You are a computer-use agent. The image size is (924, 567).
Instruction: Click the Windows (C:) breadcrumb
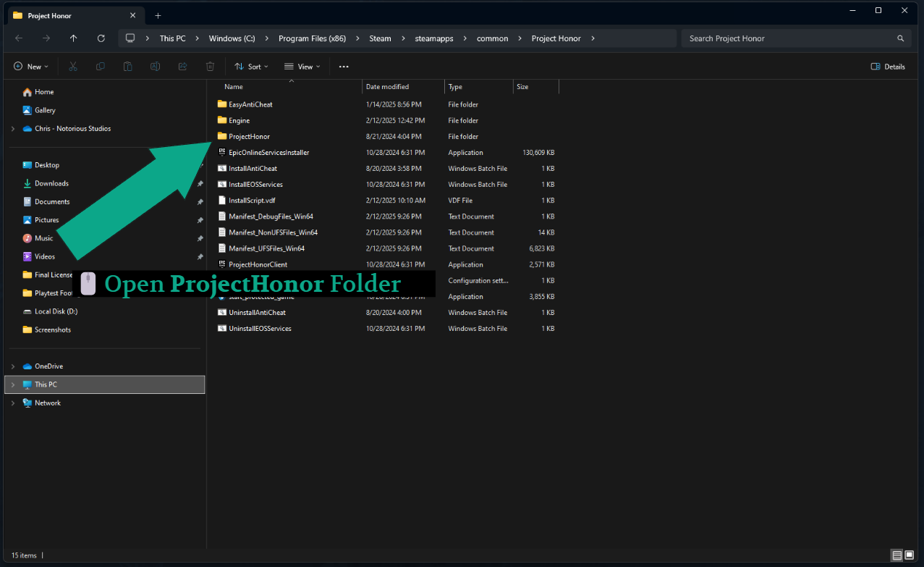coord(232,38)
